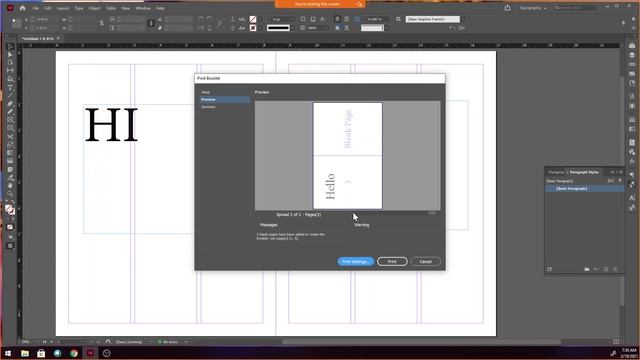Click the CC Libraries icon at panel bottom
This screenshot has width=640, height=360.
tap(550, 269)
